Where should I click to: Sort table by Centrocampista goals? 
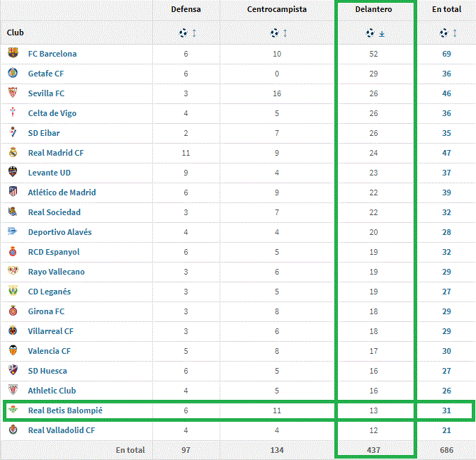click(278, 33)
